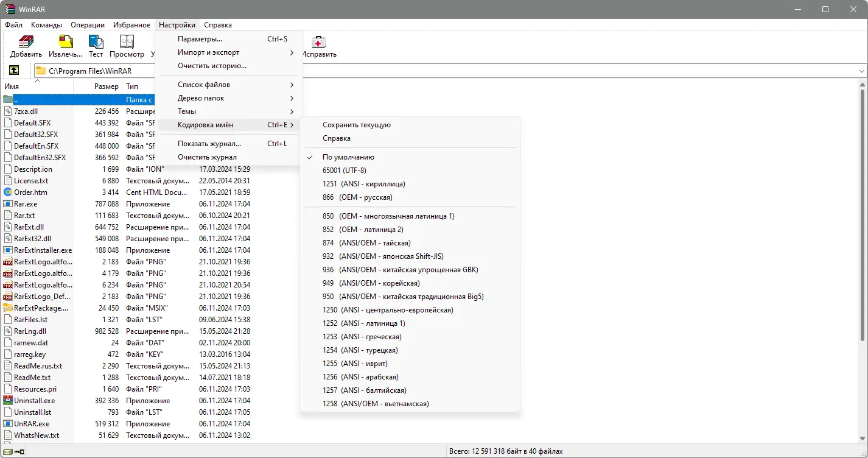Click Справка in the encoding submenu
The height and width of the screenshot is (458, 868).
(410, 138)
